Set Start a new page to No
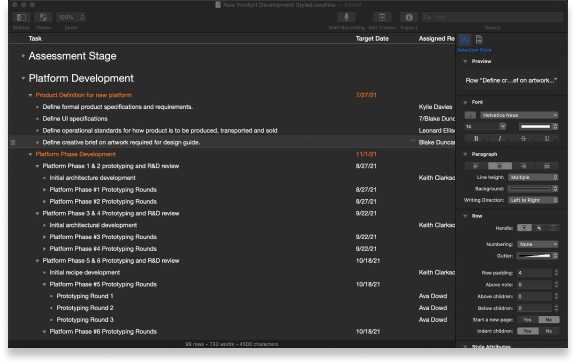This screenshot has width=576, height=364. [549, 320]
